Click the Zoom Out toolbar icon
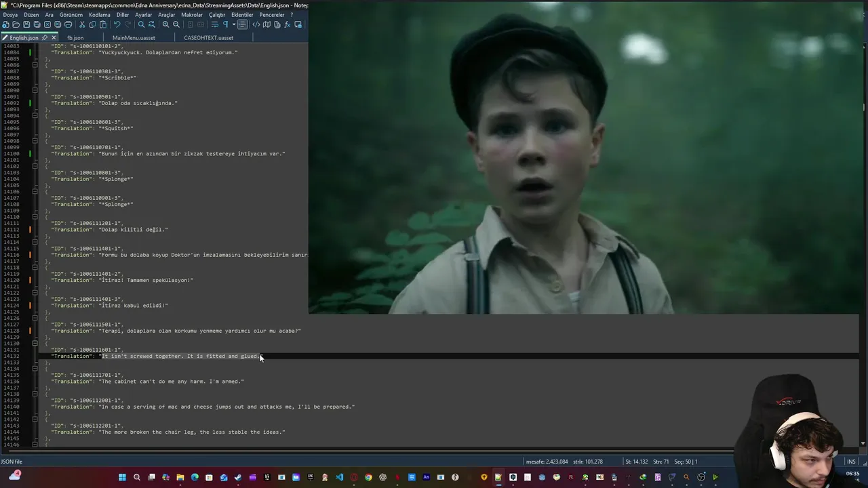Image resolution: width=868 pixels, height=488 pixels. tap(176, 24)
